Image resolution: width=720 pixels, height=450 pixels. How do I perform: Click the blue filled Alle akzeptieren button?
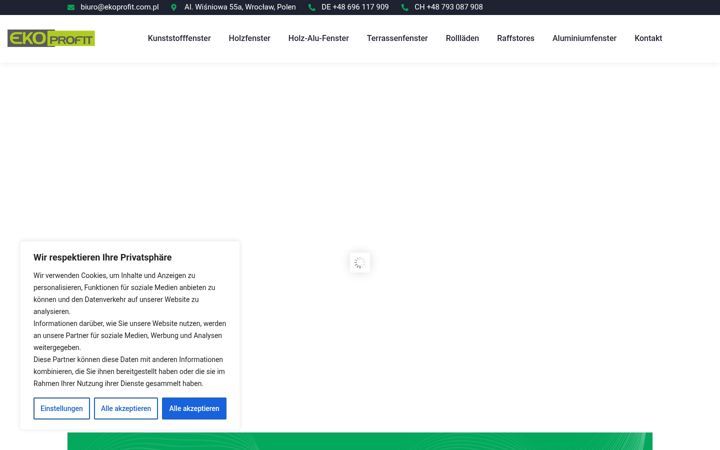[x=194, y=408]
